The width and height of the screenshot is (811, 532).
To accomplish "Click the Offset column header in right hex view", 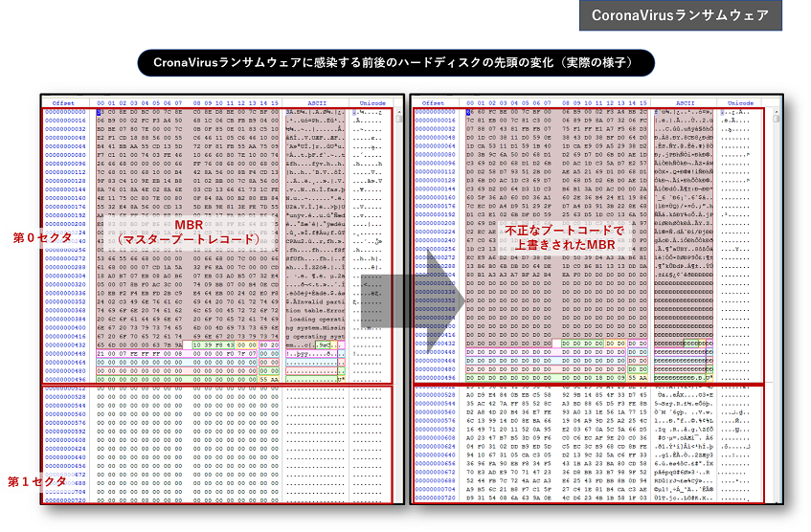I will 433,103.
